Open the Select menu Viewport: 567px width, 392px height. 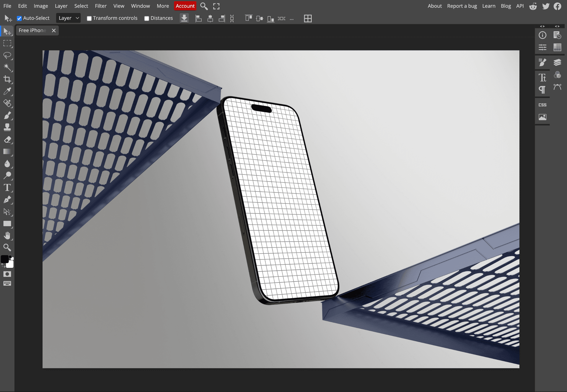[81, 6]
